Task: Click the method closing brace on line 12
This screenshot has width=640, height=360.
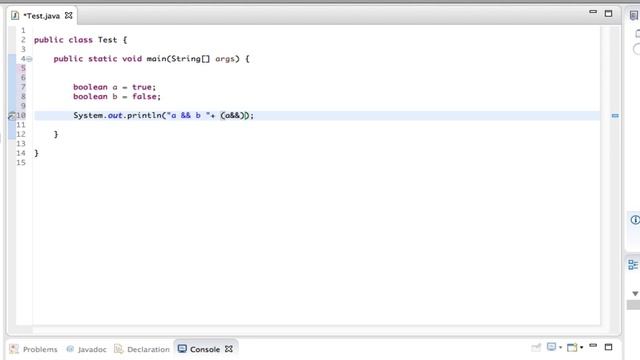Action: pyautogui.click(x=56, y=134)
